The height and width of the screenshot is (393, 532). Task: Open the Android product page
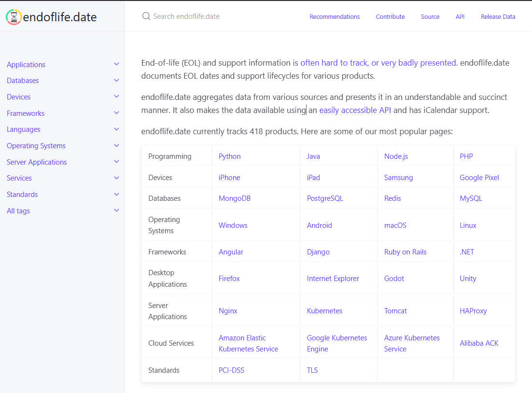pos(319,225)
